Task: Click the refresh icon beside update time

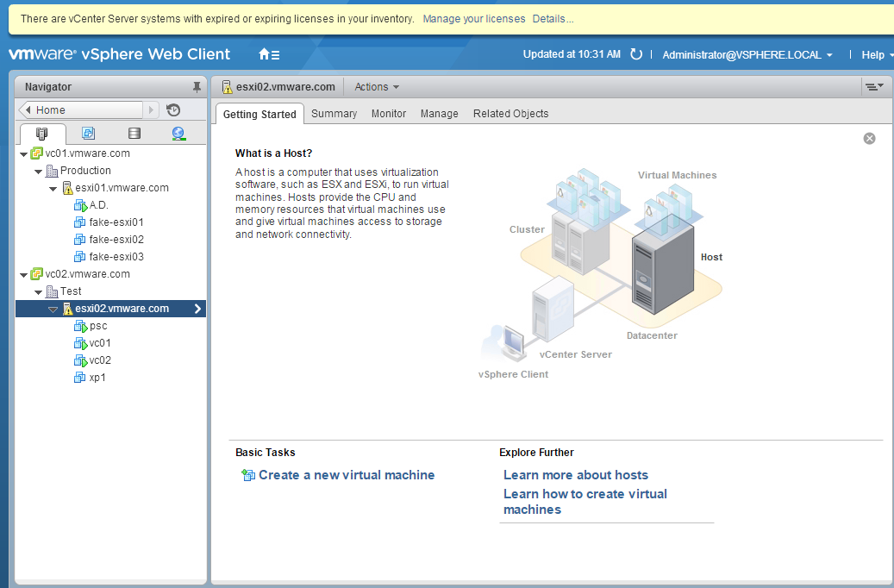Action: [635, 54]
